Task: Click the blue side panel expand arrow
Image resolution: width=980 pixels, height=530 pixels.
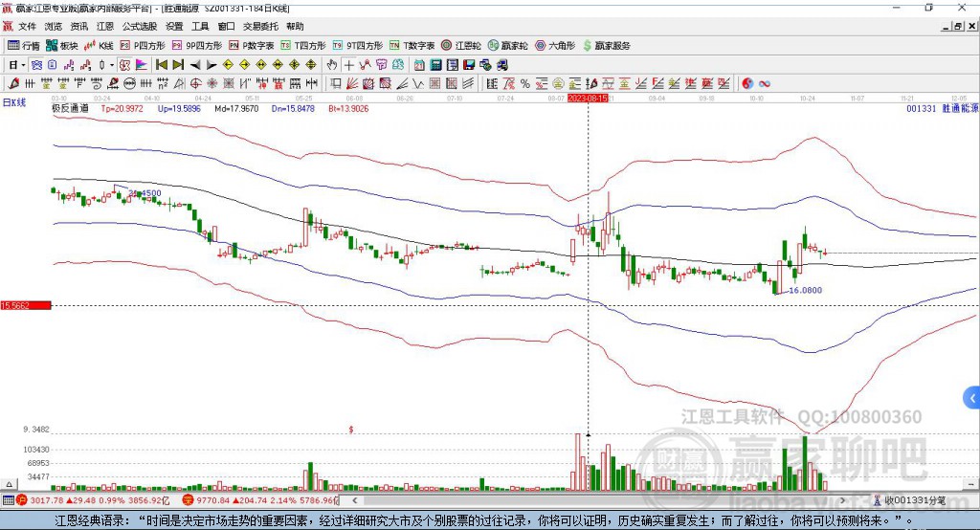Action: tap(972, 398)
